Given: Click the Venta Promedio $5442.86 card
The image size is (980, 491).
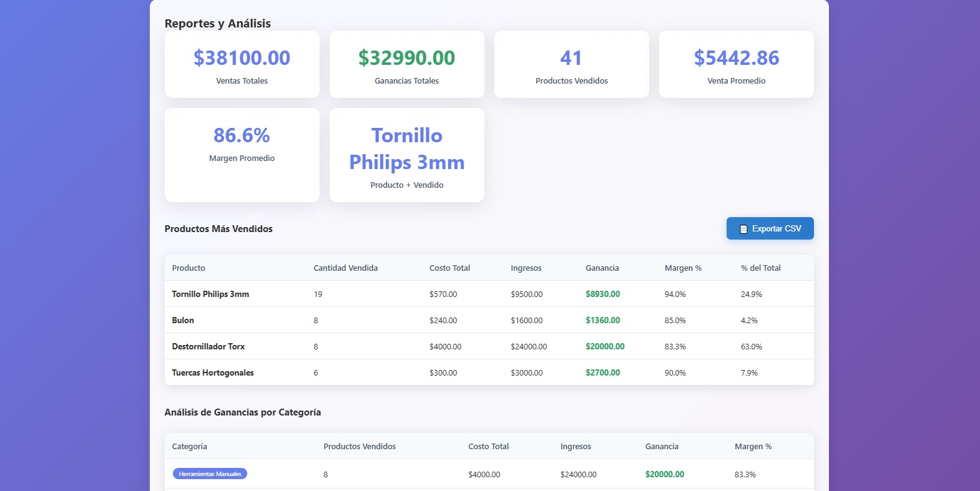Looking at the screenshot, I should (736, 64).
